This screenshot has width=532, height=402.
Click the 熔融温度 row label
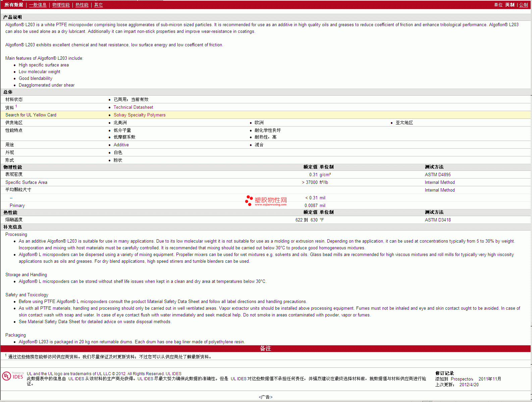tap(14, 219)
